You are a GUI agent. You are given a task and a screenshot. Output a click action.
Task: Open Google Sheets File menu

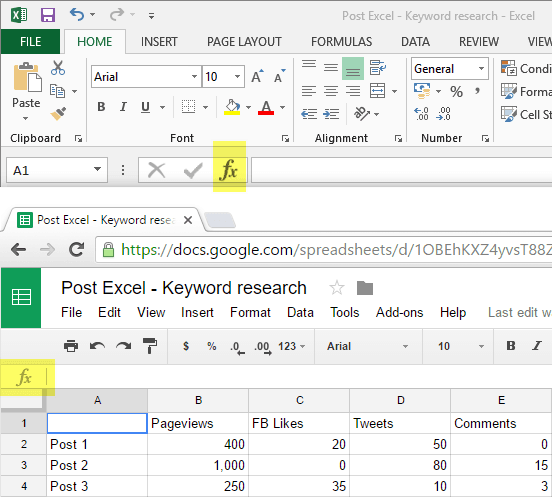71,312
